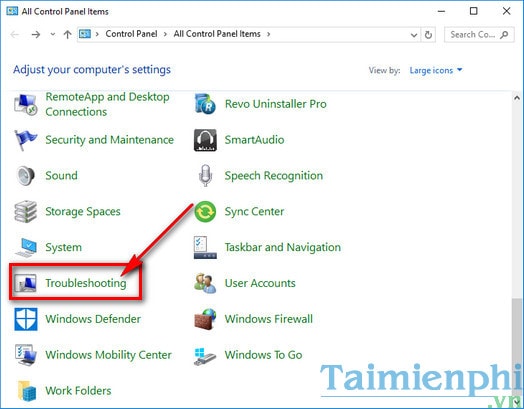Open the SmartAudio link
Image resolution: width=524 pixels, height=409 pixels.
[255, 140]
